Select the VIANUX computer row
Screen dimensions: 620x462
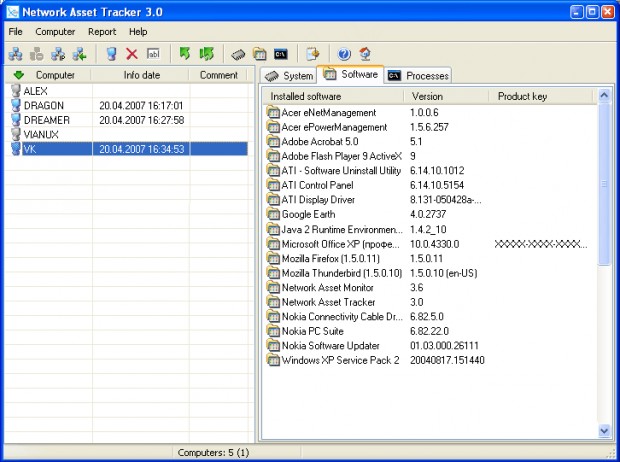point(127,134)
